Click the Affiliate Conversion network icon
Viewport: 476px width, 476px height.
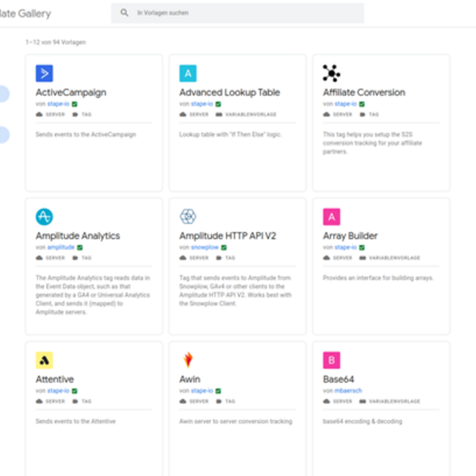[332, 74]
